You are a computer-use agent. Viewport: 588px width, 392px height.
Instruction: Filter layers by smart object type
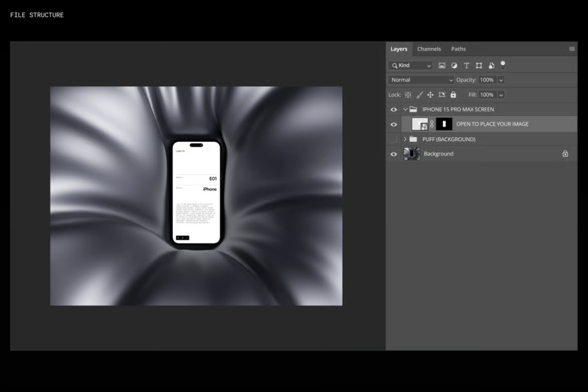pyautogui.click(x=491, y=65)
